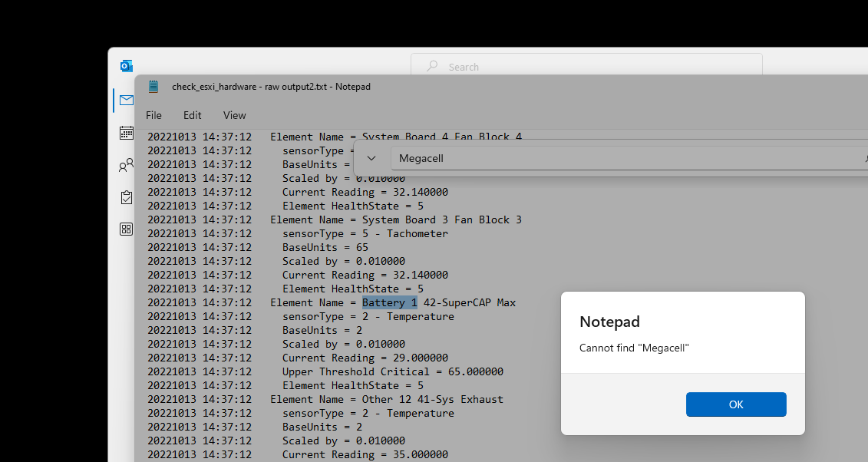
Task: Open the Outlook Mail icon in the sidebar
Action: click(126, 100)
